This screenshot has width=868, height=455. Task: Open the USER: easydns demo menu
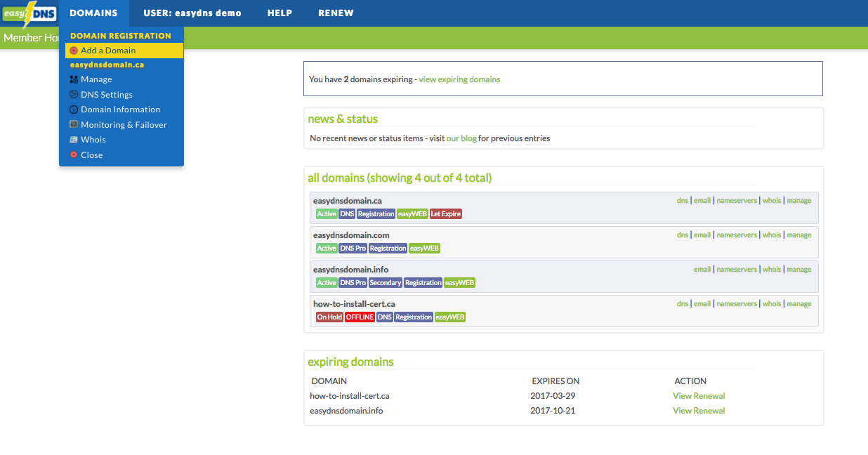click(192, 13)
